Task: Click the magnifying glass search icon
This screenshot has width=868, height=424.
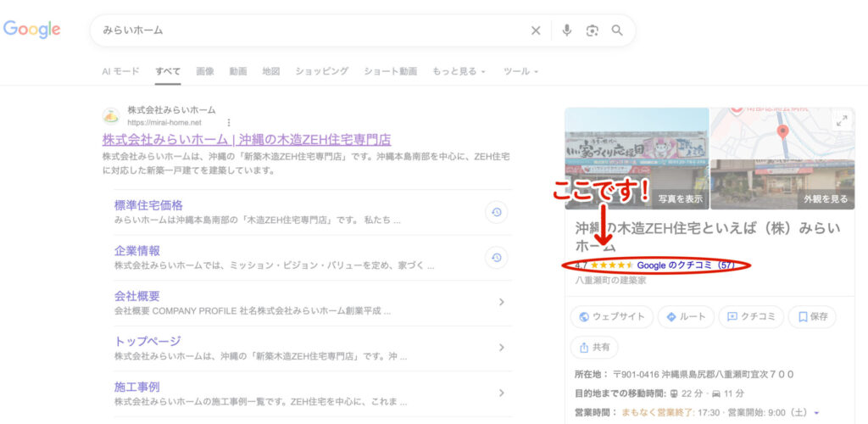Action: point(617,31)
